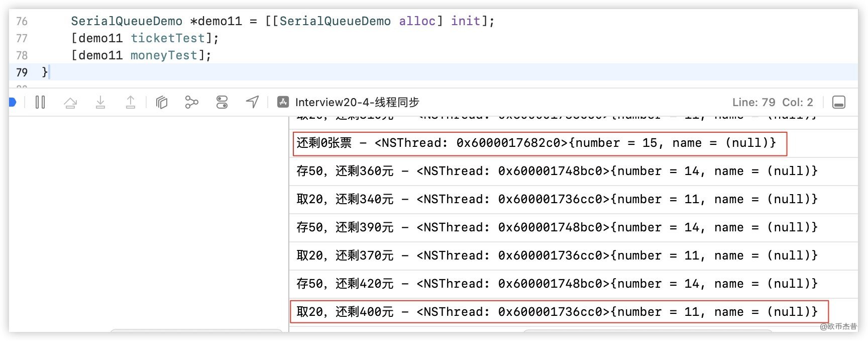Click line number 77 in the gutter
Image resolution: width=868 pixels, height=341 pixels.
click(22, 38)
